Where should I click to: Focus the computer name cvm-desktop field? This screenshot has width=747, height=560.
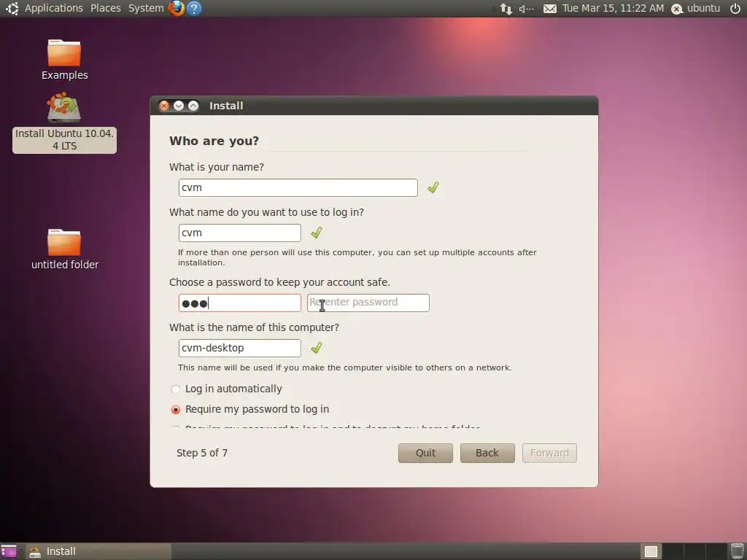[239, 348]
